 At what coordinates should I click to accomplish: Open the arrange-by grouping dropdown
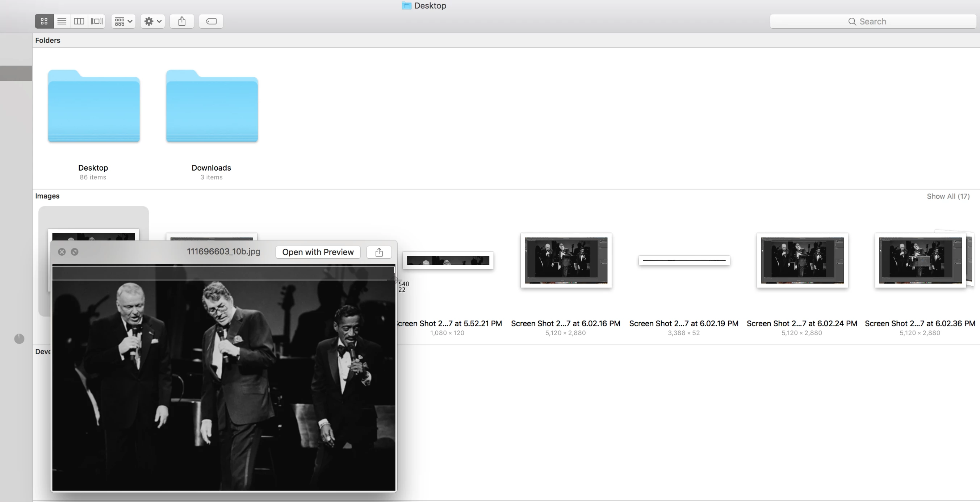click(123, 21)
